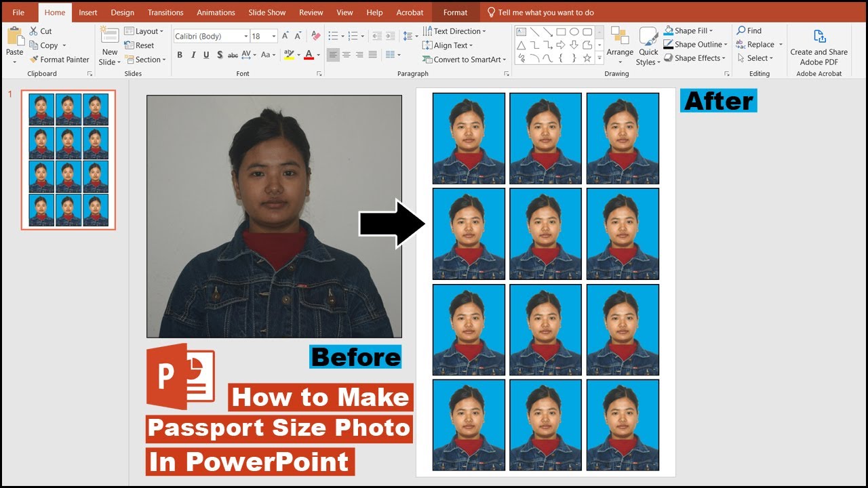
Task: Expand the shapes gallery More button
Action: [600, 59]
